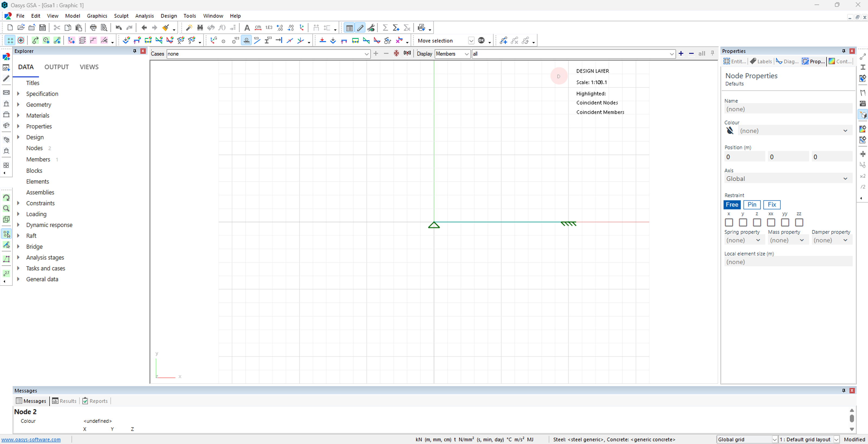868x444 pixels.
Task: Tick the zz restraint checkbox
Action: [x=799, y=222]
